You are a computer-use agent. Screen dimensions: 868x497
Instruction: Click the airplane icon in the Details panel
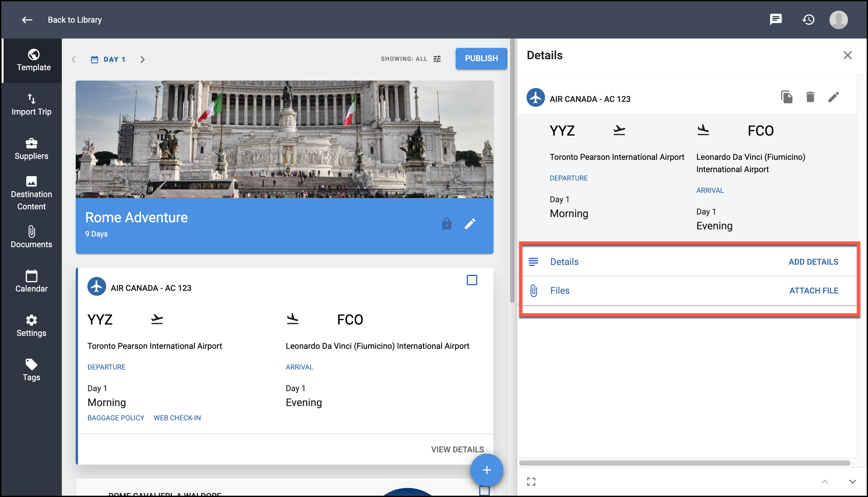tap(536, 98)
